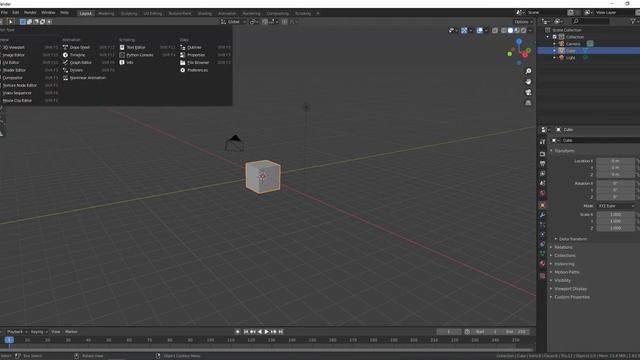Screen dimensions: 640x360
Task: Expand the Delta Transform panel
Action: point(573,239)
